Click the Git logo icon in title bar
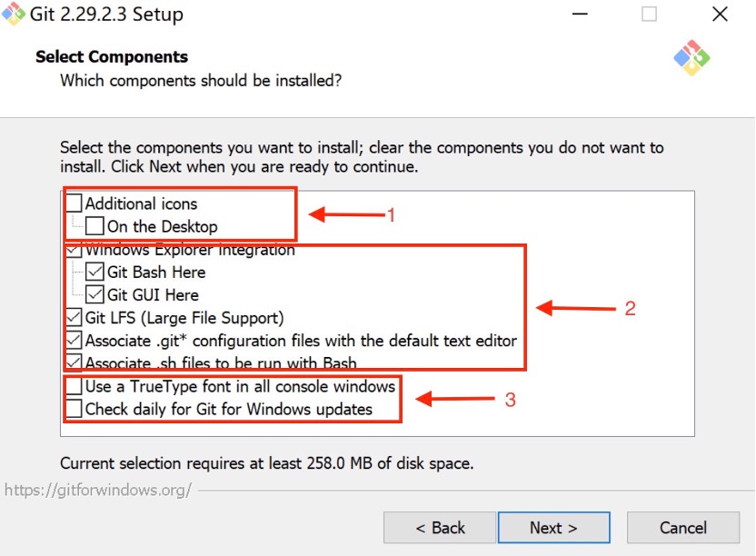Image resolution: width=756 pixels, height=556 pixels. [x=13, y=14]
